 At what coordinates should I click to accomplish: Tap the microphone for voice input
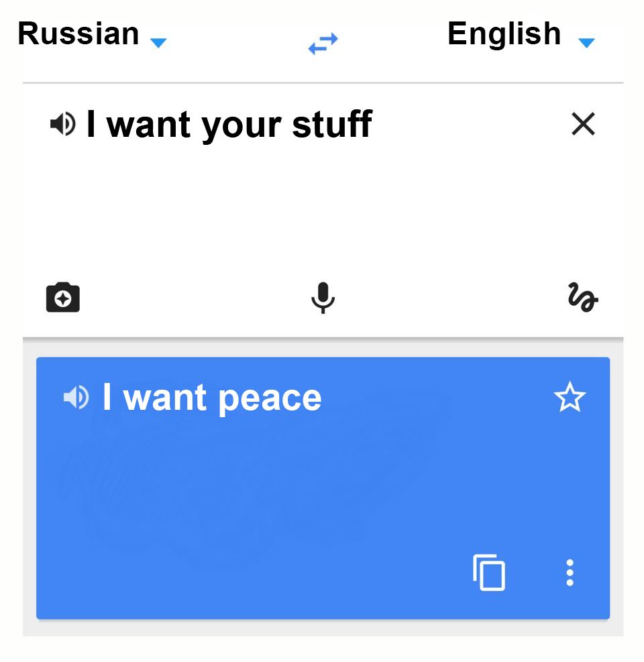click(323, 297)
